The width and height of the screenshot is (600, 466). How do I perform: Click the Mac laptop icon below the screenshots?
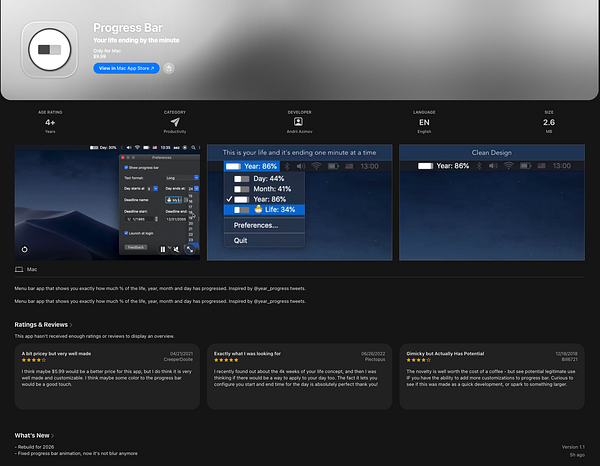[x=19, y=269]
